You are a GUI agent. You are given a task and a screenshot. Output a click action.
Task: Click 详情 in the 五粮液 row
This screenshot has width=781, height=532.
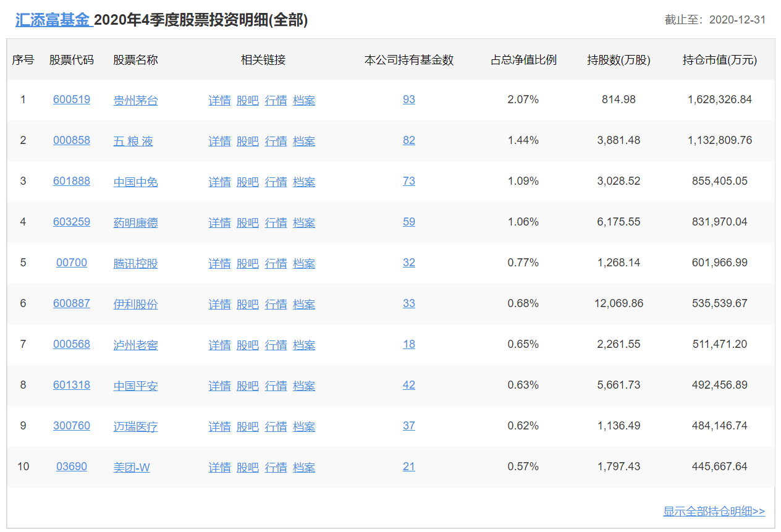tap(219, 141)
